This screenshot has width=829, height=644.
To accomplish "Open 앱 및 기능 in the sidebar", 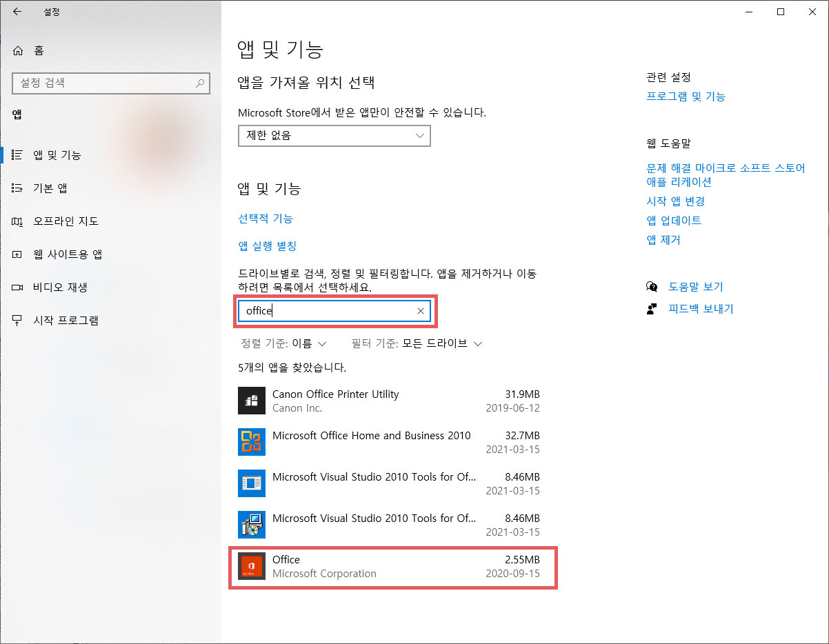I will coord(57,155).
